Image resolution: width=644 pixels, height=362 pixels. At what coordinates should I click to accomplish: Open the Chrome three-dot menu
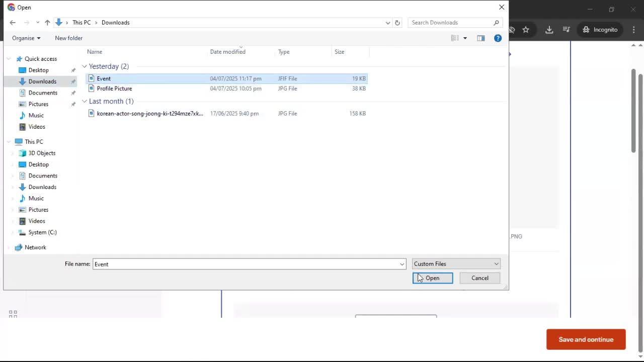(x=634, y=30)
